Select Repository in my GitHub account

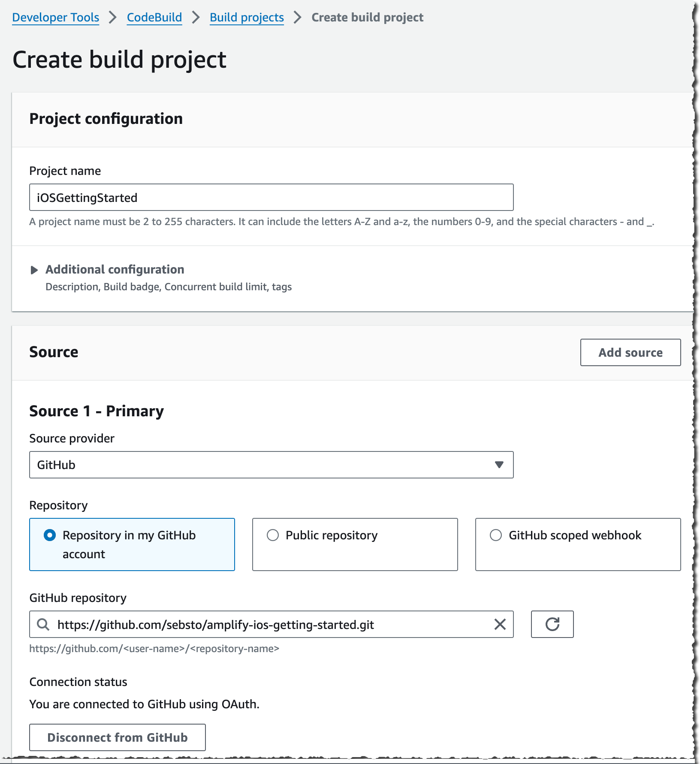pos(132,544)
